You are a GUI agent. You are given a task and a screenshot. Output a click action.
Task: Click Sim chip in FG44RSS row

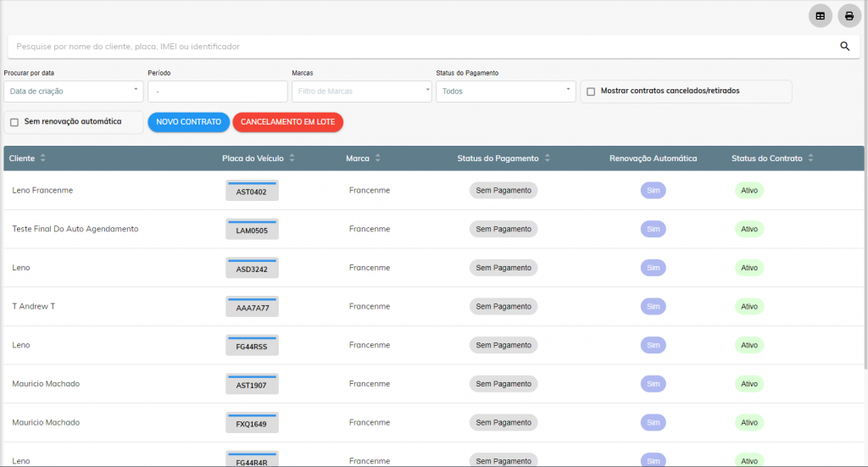click(x=654, y=345)
